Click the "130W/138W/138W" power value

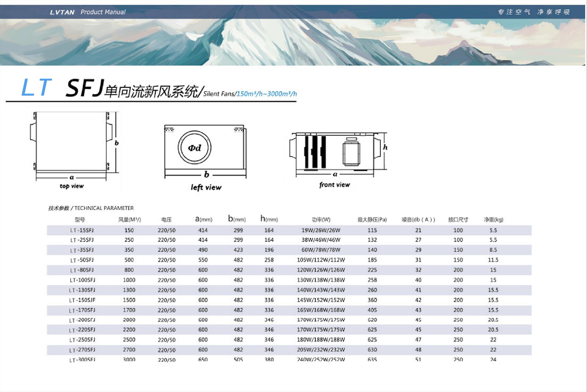(x=321, y=280)
